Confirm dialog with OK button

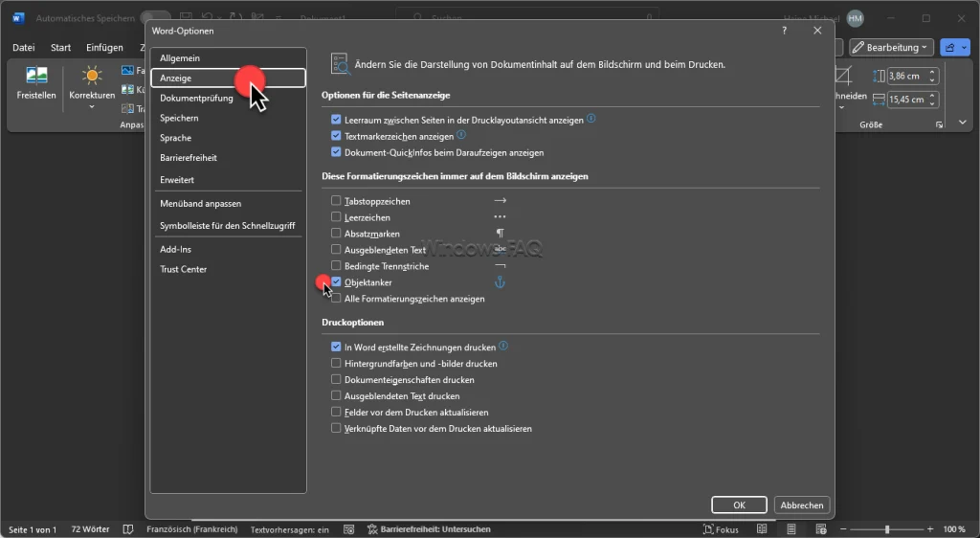739,504
